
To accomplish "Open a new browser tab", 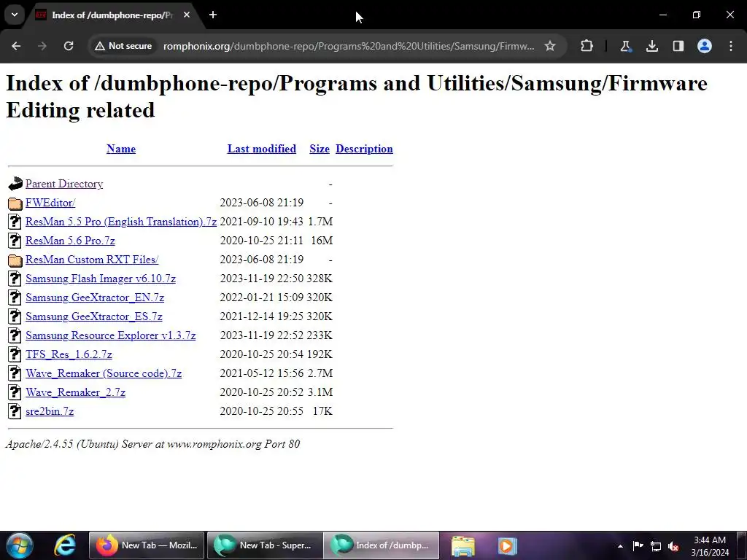I will (213, 15).
